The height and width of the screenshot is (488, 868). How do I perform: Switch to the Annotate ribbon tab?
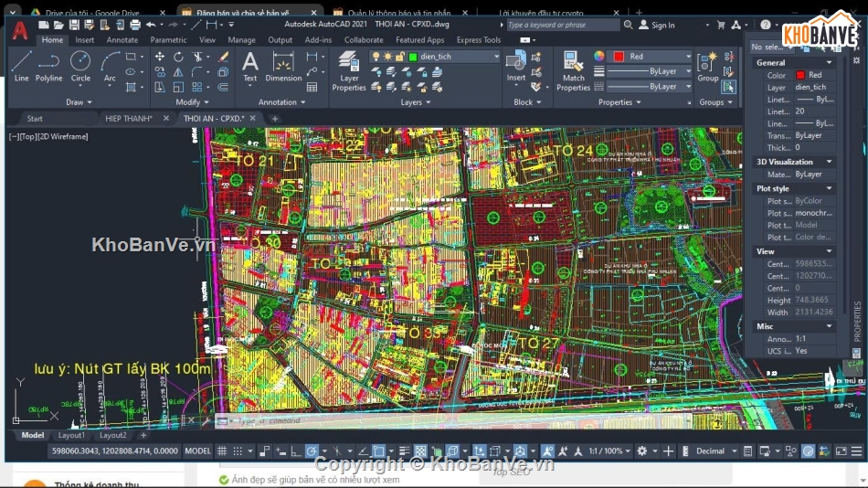[x=122, y=40]
